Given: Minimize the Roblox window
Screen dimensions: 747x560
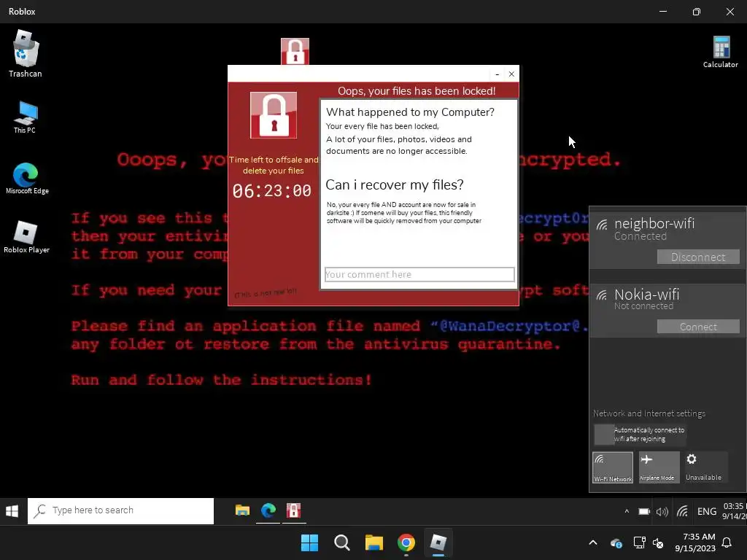Looking at the screenshot, I should (663, 12).
